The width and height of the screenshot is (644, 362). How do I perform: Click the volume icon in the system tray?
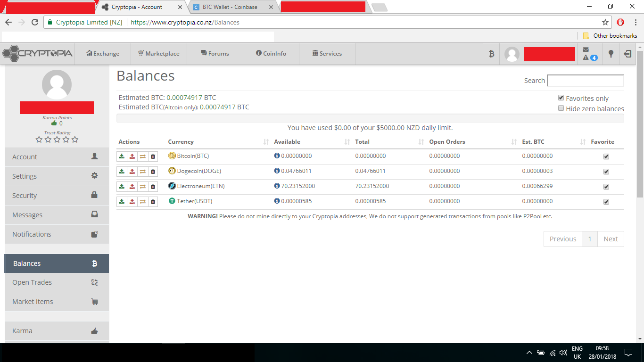pyautogui.click(x=563, y=353)
